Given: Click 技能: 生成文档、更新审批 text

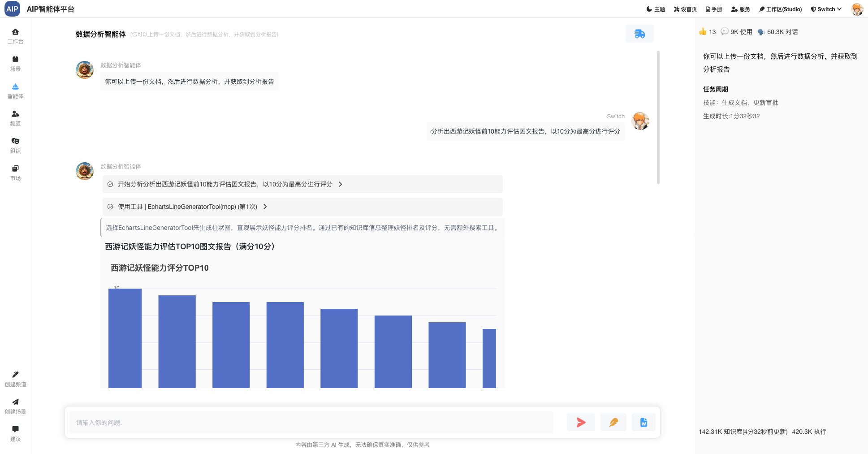Looking at the screenshot, I should coord(740,103).
